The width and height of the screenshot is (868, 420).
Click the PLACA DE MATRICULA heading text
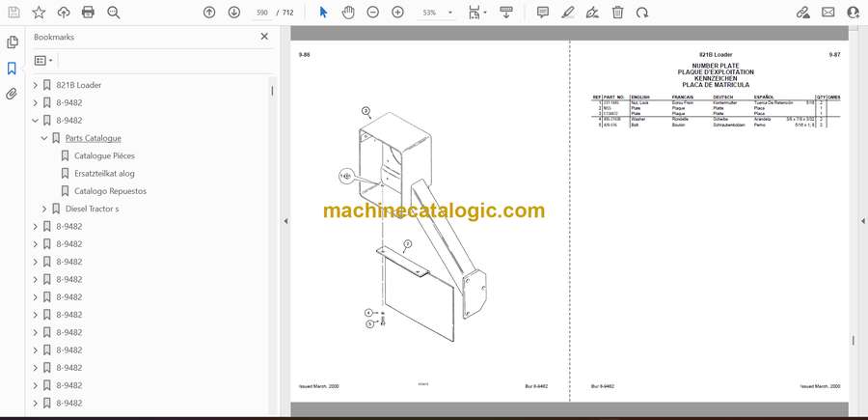coord(716,85)
